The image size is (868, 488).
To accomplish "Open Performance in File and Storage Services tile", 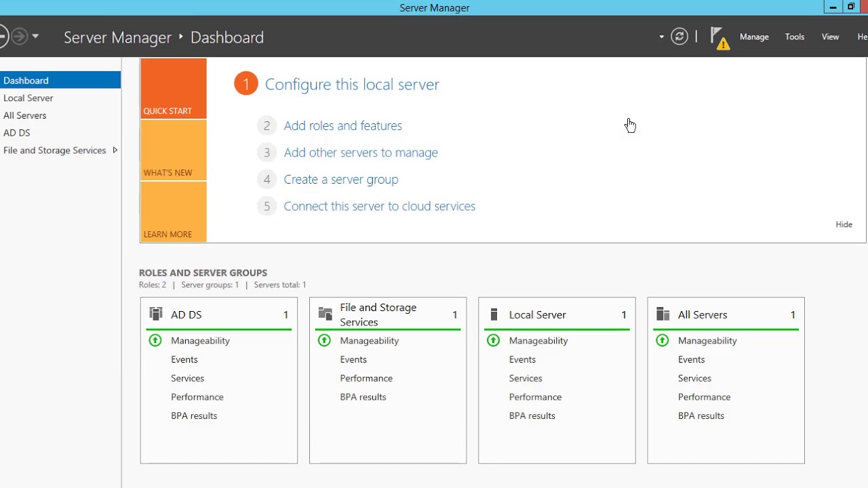I will 366,378.
